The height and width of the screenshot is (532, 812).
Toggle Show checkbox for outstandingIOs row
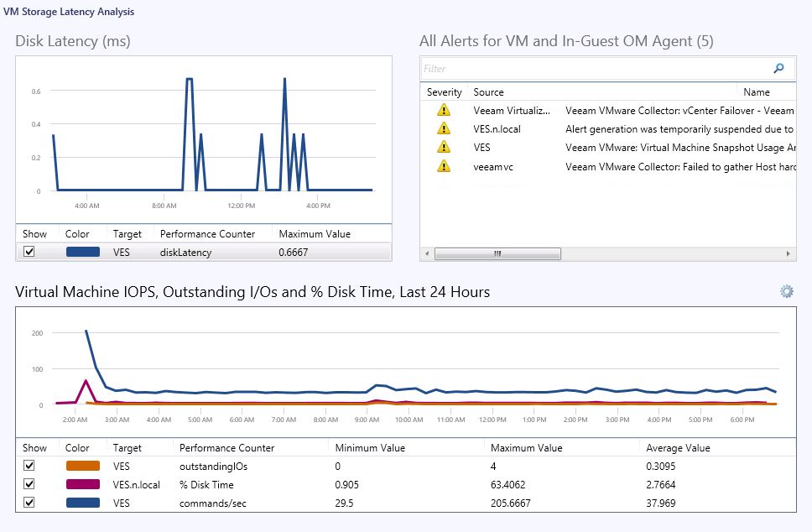click(29, 465)
